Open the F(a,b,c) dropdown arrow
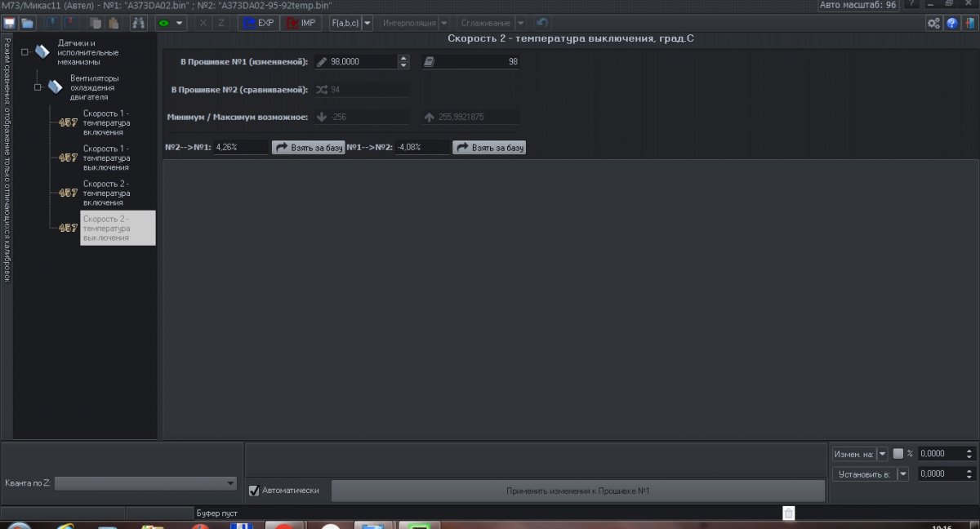 click(x=367, y=23)
